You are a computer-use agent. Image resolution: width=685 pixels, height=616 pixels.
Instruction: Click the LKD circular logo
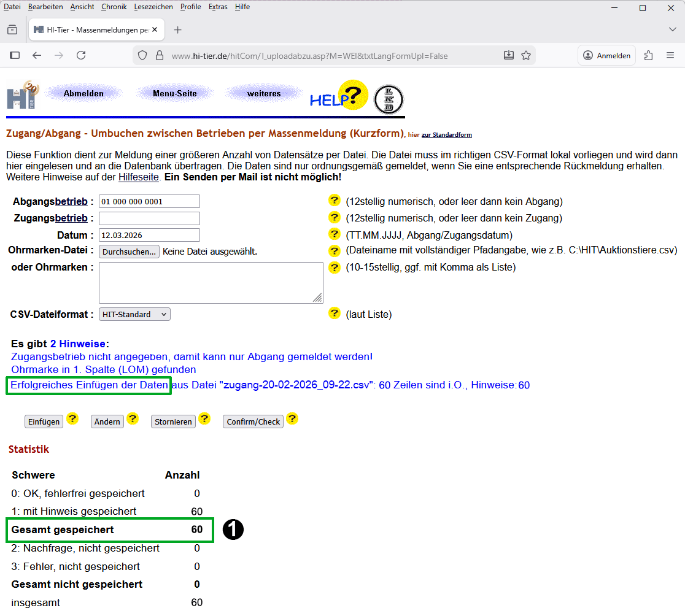(387, 99)
